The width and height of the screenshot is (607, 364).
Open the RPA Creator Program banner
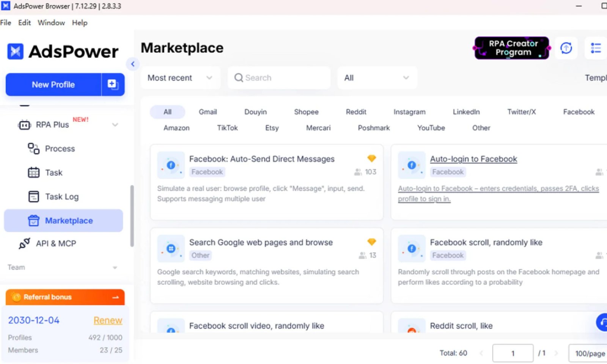(x=512, y=48)
